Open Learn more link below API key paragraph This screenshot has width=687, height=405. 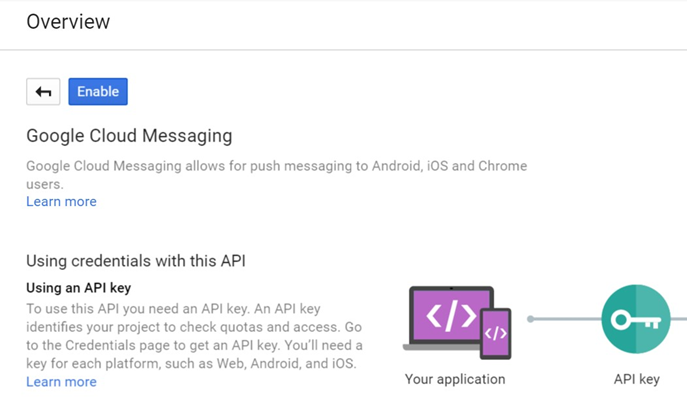click(x=61, y=381)
